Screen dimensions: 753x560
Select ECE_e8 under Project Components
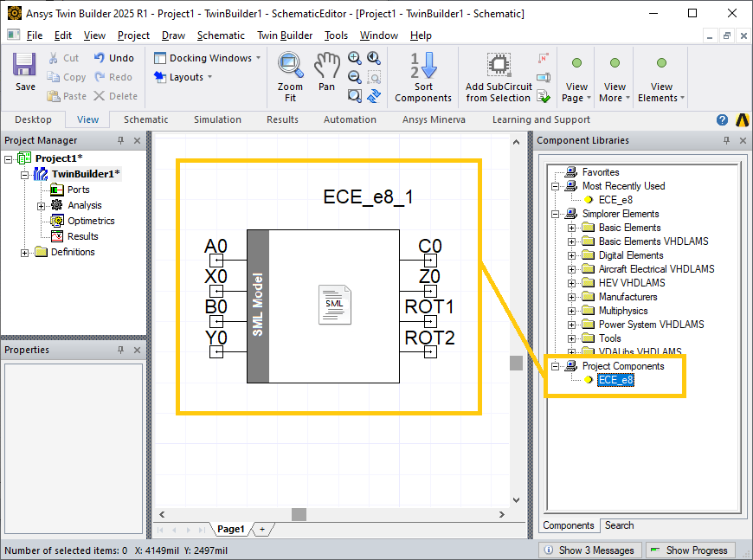click(615, 380)
